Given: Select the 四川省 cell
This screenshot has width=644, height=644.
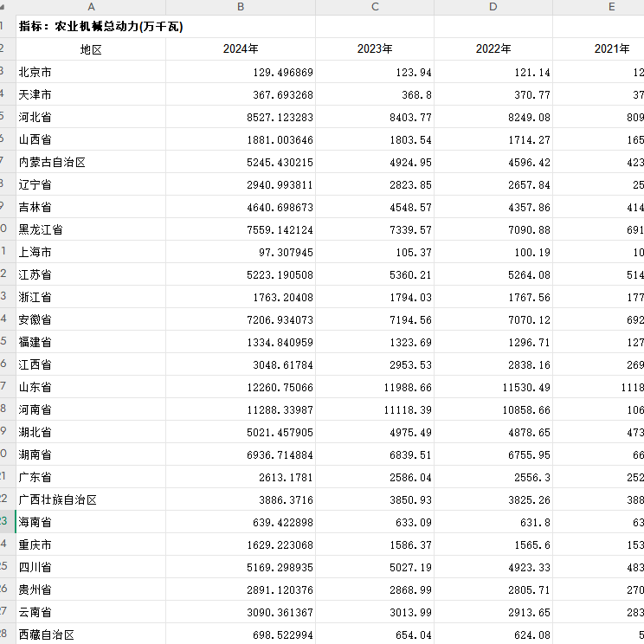Looking at the screenshot, I should click(91, 567).
